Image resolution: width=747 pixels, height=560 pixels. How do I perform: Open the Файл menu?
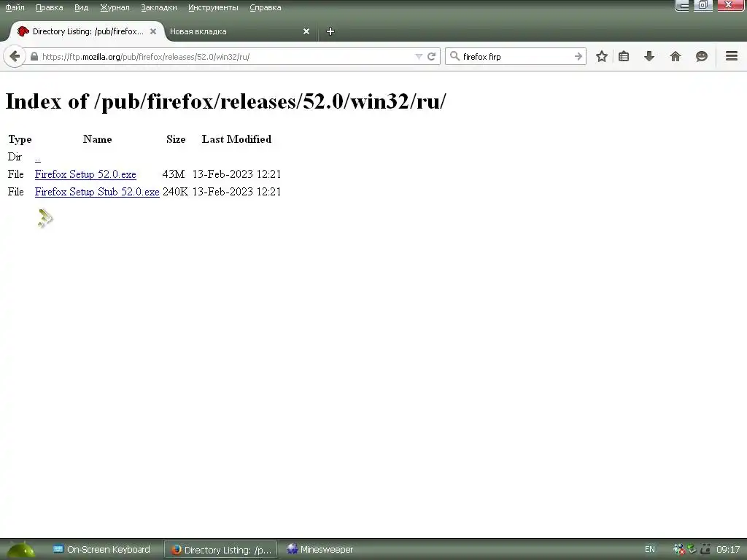tap(15, 7)
